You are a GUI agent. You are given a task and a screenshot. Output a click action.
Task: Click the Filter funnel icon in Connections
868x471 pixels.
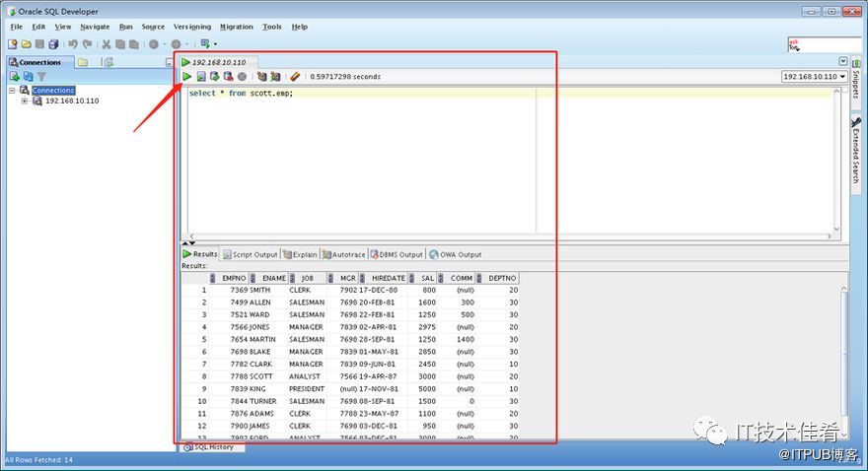41,77
